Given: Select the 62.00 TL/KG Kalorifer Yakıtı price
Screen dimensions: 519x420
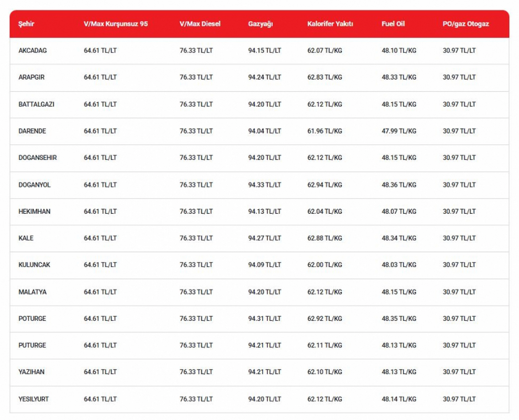Looking at the screenshot, I should click(x=325, y=265).
